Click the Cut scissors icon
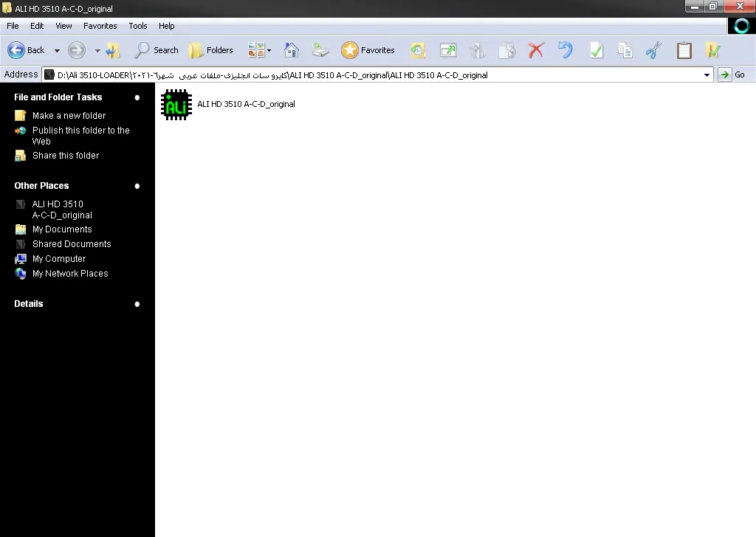 pyautogui.click(x=654, y=50)
